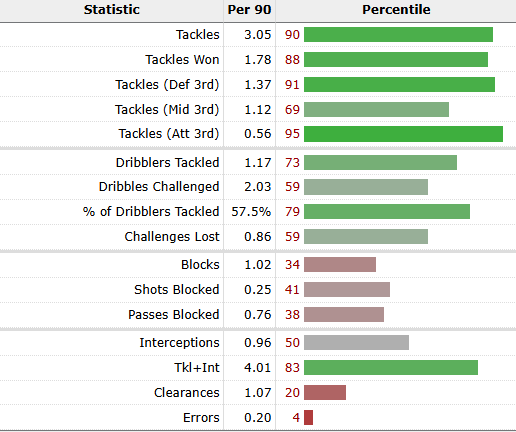Viewport: 516px width, 432px height.
Task: Select the Tkl+Int stat label
Action: coord(197,368)
